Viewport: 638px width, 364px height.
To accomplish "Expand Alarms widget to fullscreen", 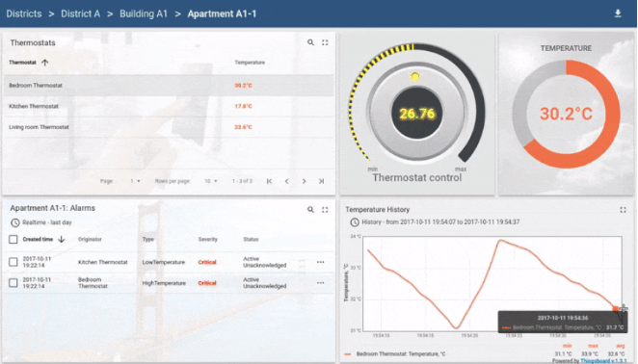I will (x=325, y=210).
